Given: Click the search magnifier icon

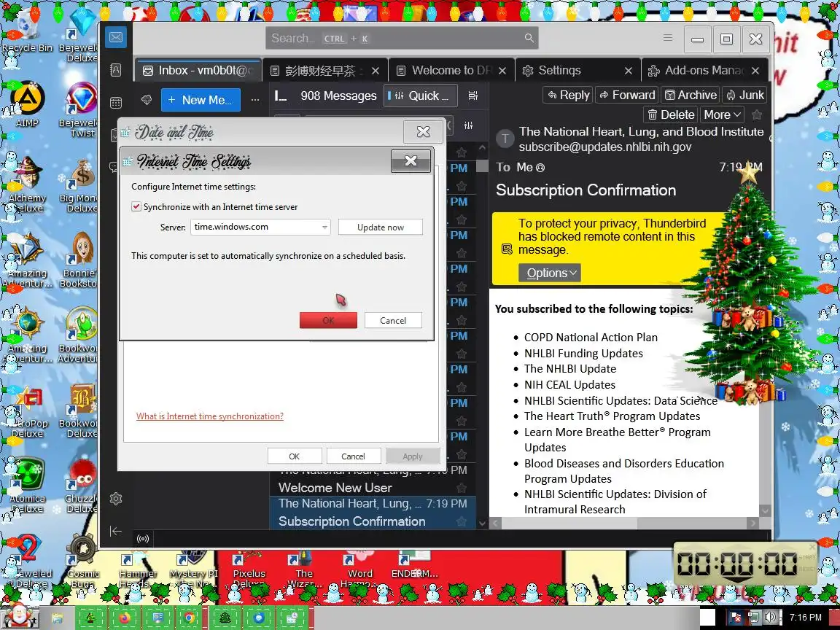Looking at the screenshot, I should [x=529, y=38].
